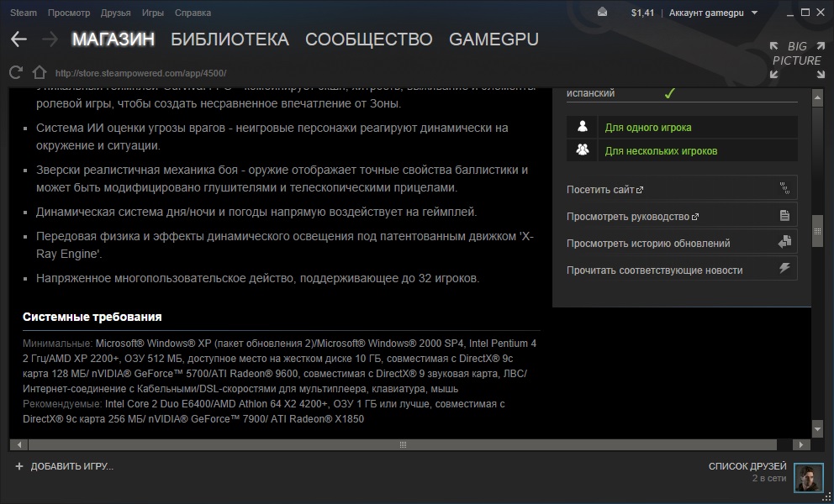Click the single-player person icon

[583, 127]
